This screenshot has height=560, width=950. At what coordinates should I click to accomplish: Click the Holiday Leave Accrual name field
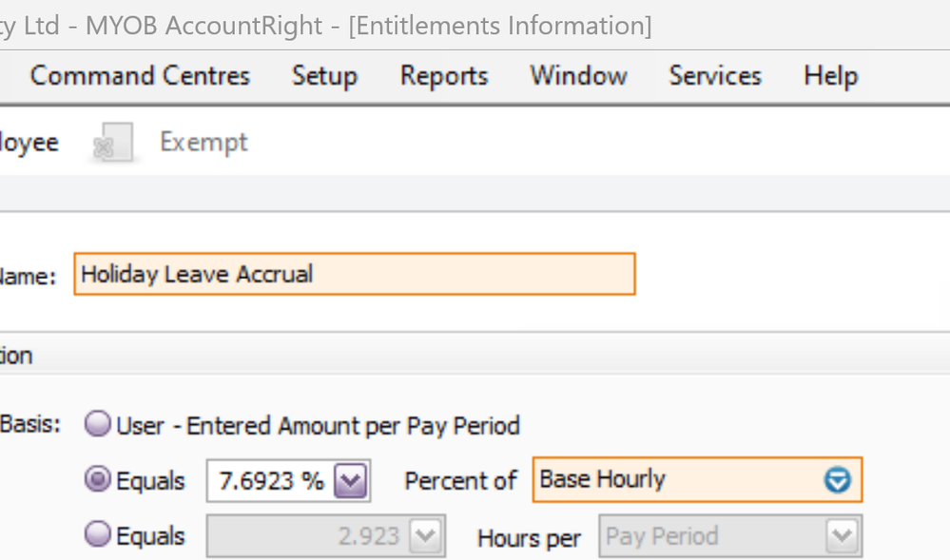pos(354,275)
